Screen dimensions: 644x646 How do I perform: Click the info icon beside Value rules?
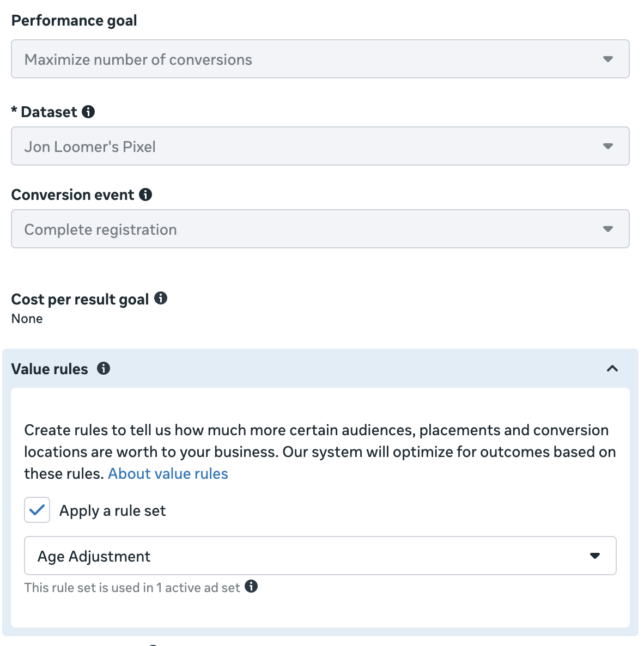pyautogui.click(x=104, y=368)
